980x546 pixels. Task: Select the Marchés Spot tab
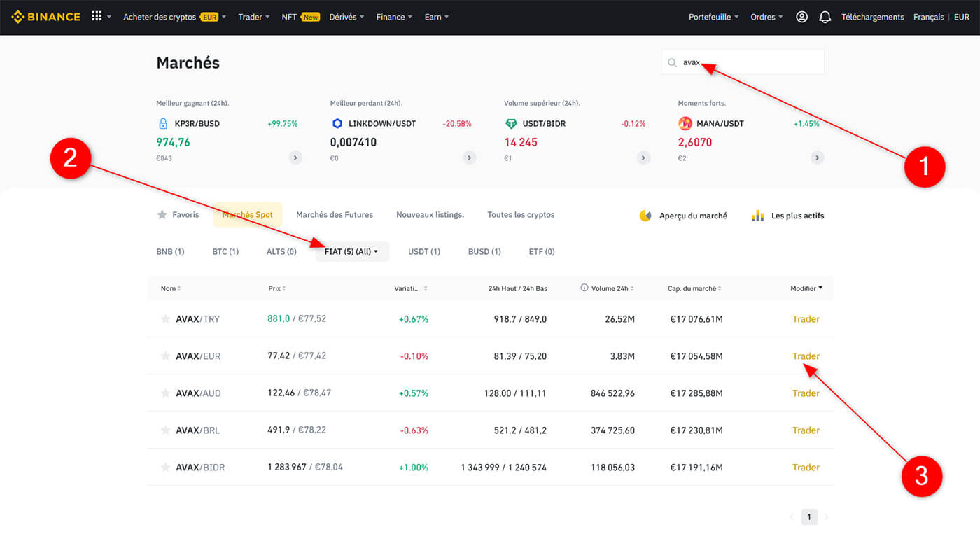pyautogui.click(x=248, y=215)
